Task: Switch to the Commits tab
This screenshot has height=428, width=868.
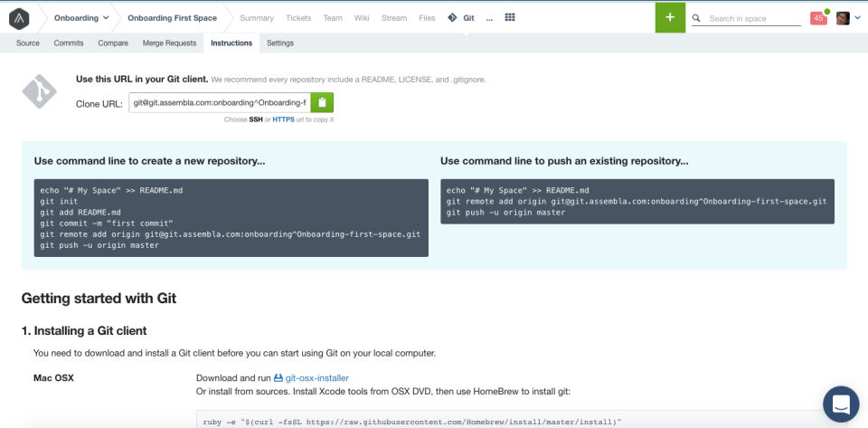Action: click(x=69, y=43)
